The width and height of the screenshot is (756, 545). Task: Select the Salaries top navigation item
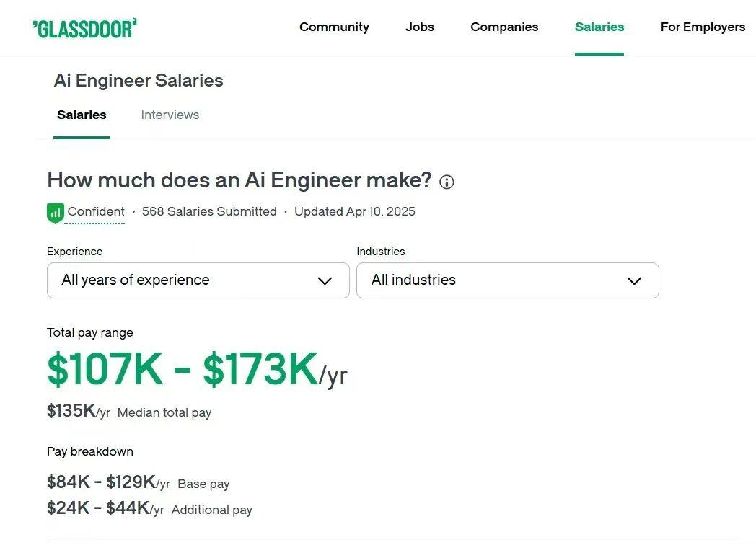[599, 27]
